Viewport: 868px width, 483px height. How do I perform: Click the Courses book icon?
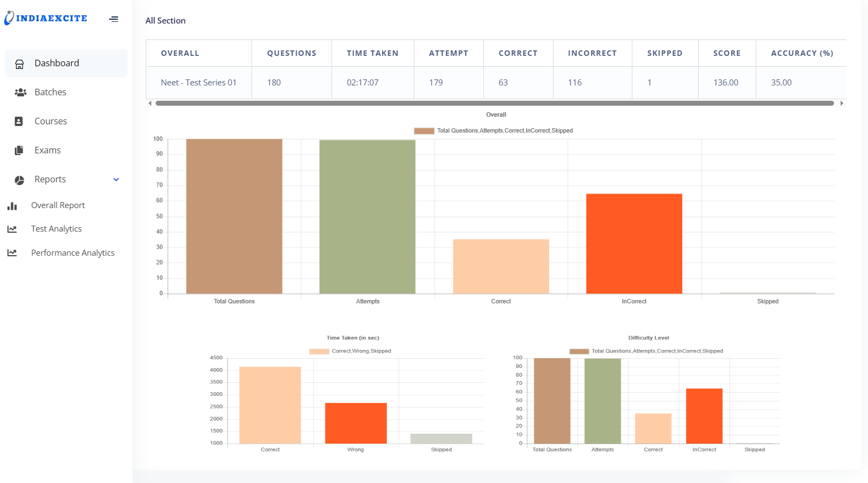click(19, 122)
